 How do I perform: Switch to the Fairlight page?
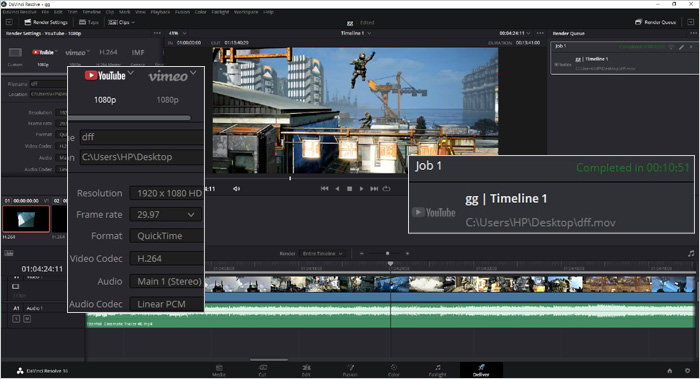point(438,370)
